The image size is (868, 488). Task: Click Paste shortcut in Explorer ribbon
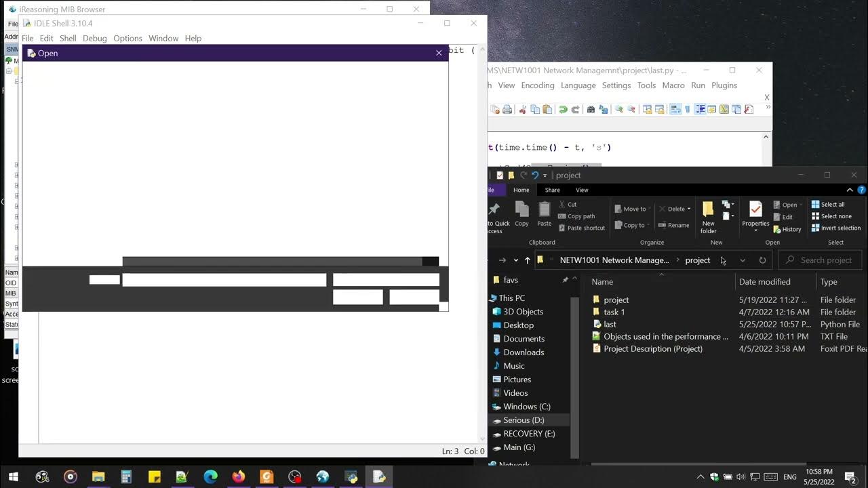point(581,228)
